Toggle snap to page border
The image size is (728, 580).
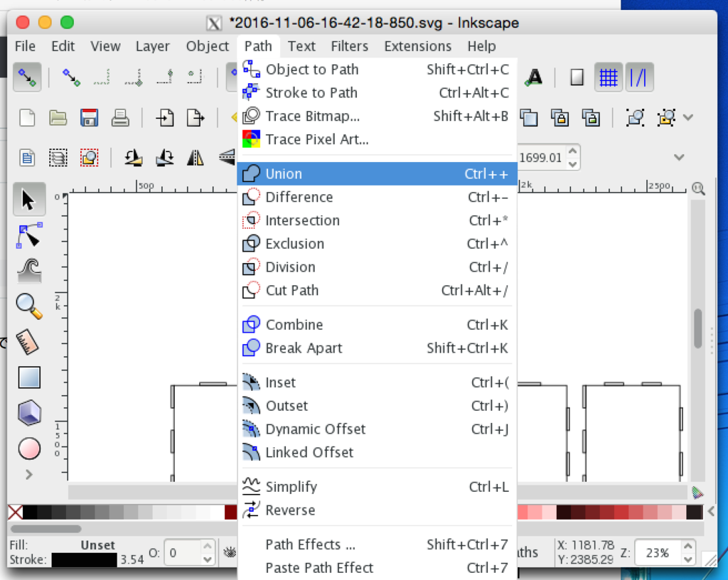(x=577, y=77)
